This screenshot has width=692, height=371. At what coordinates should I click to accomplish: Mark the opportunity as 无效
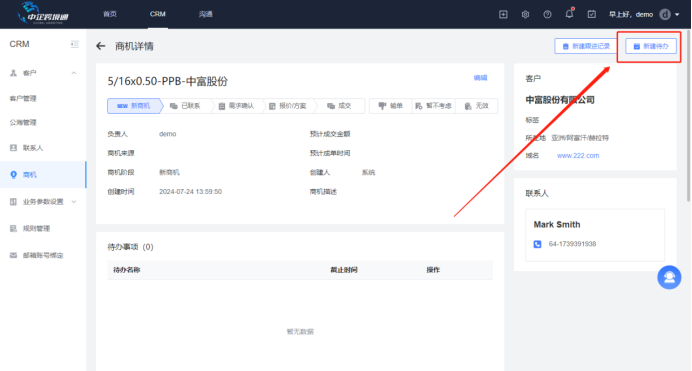tap(477, 106)
